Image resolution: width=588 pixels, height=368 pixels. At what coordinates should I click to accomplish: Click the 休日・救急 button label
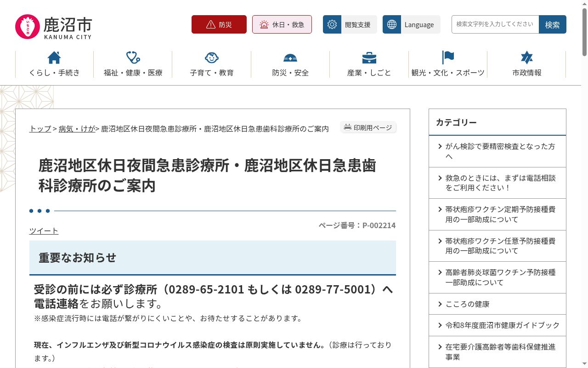(288, 25)
